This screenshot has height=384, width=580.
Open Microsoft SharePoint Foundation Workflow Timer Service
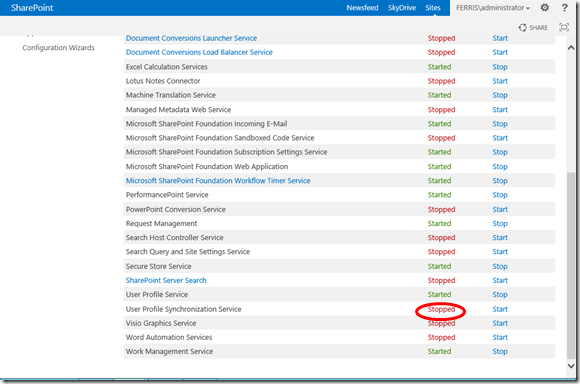[x=218, y=181]
